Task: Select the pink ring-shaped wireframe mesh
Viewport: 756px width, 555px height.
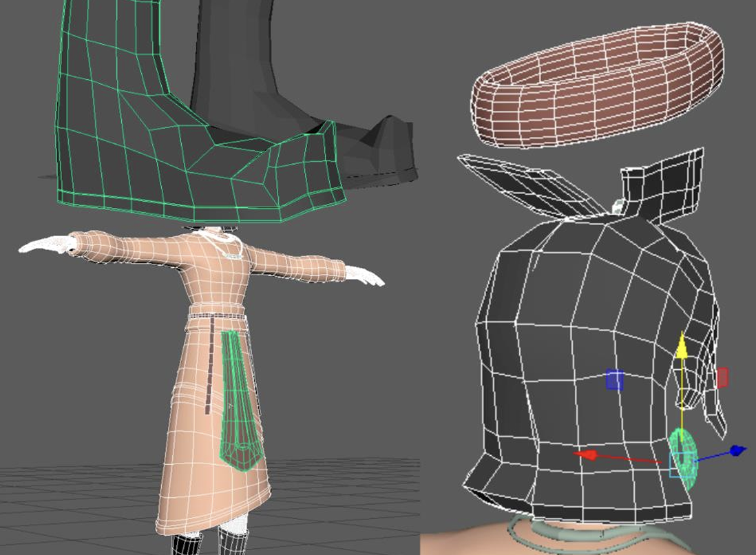Action: tap(598, 85)
